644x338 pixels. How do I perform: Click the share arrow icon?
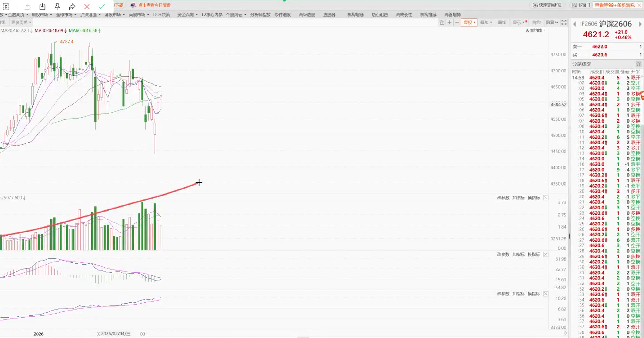tap(72, 7)
